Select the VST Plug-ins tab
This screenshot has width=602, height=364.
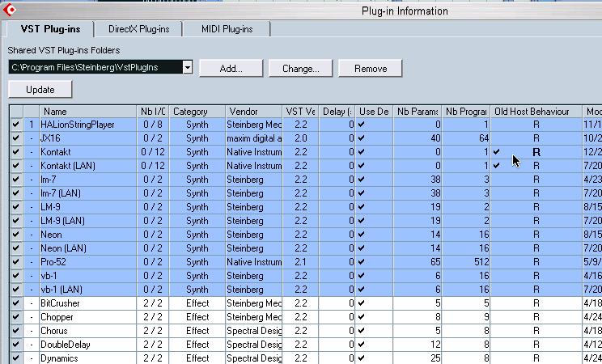tap(50, 29)
